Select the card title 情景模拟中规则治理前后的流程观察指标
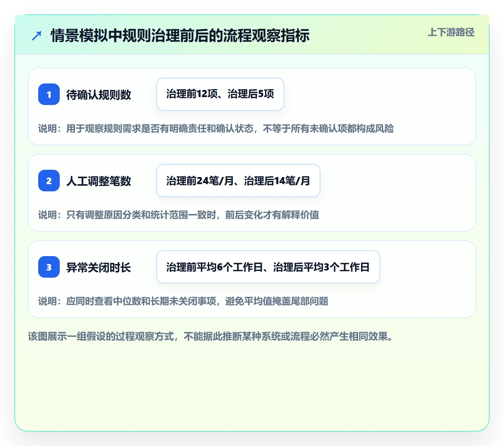 (180, 36)
